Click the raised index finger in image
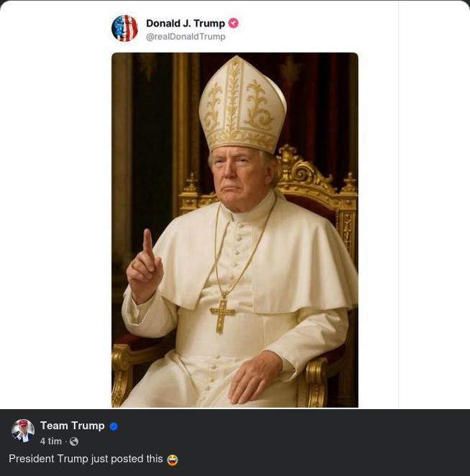Screen dimensions: 470x476 pos(147,244)
